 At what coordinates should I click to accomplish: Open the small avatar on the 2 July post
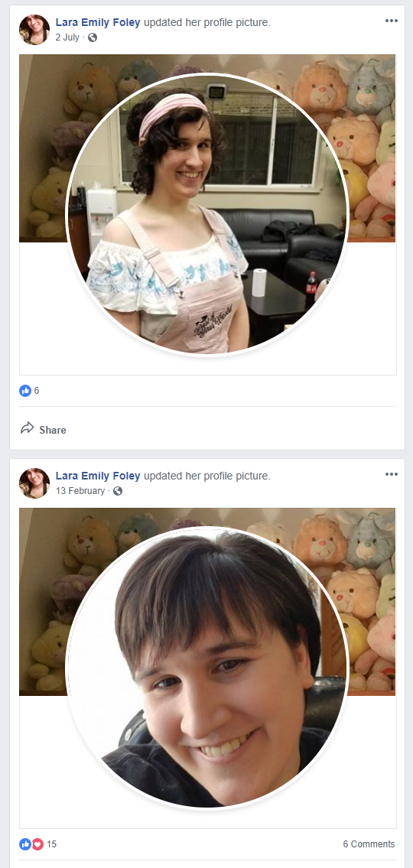coord(34,29)
